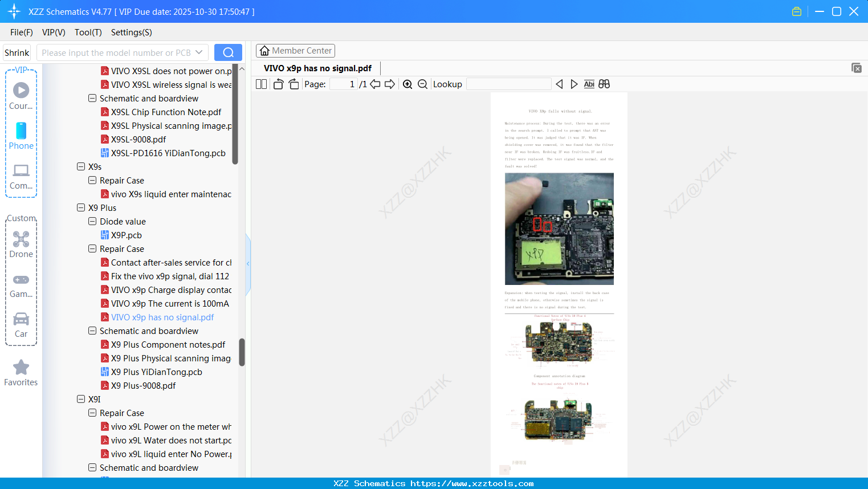Rotate the PDF page clockwise
This screenshot has height=489, width=868.
[x=294, y=84]
